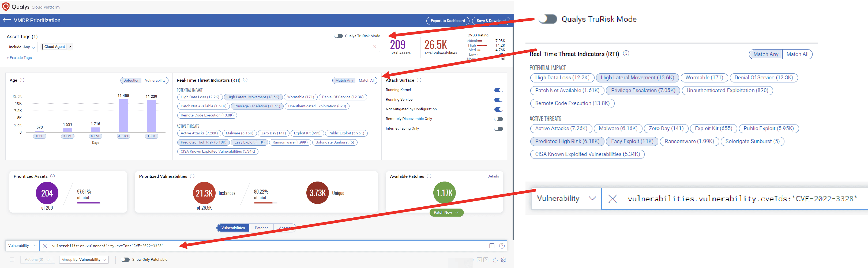Screen dimensions: 868x268
Task: Open the Prioritized Vulnerabilities info icon
Action: point(192,176)
